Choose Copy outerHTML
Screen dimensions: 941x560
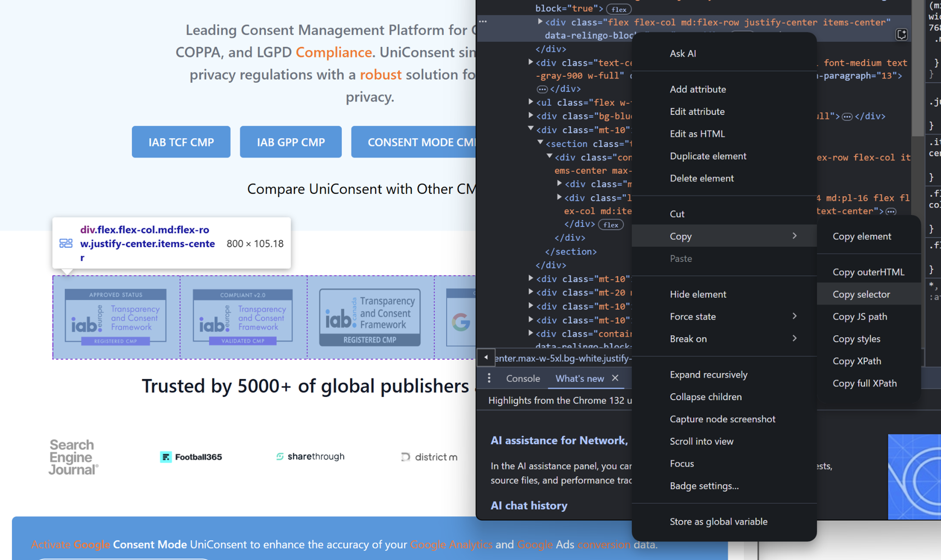(x=869, y=273)
